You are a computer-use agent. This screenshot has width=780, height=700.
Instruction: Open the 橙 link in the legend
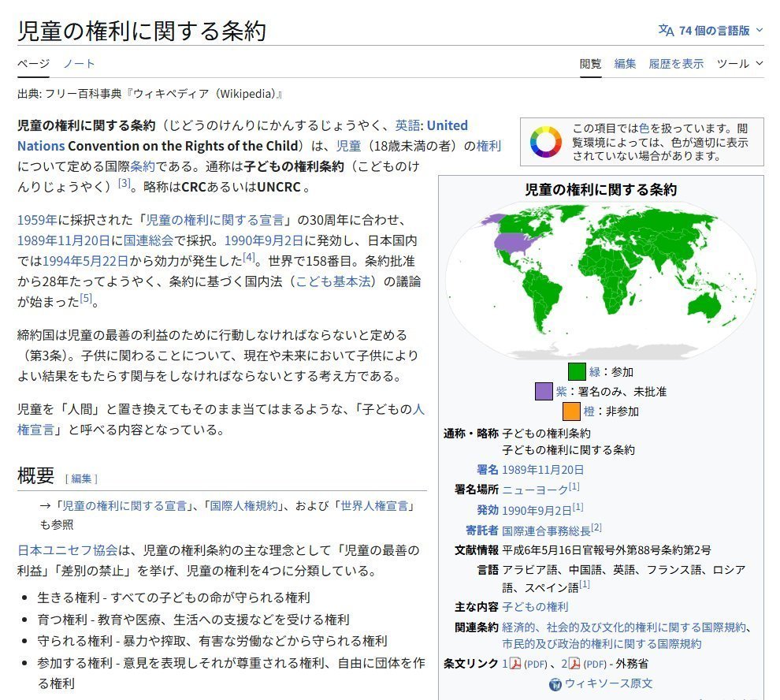[589, 411]
